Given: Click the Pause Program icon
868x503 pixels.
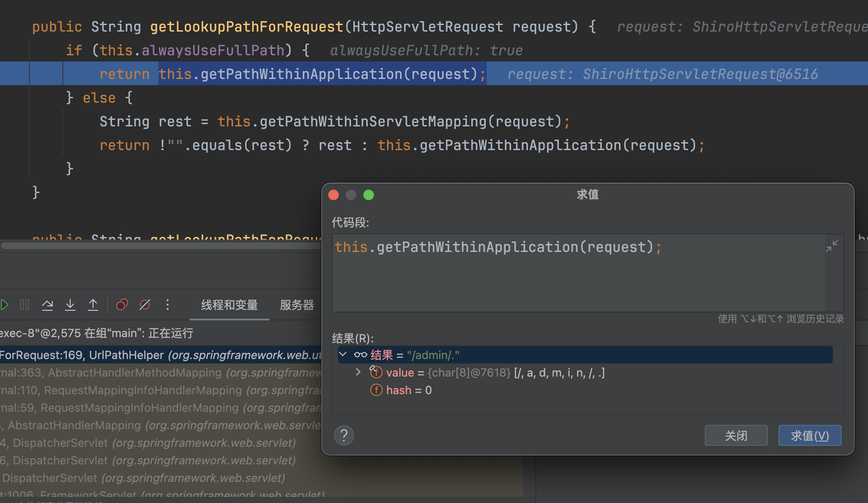Looking at the screenshot, I should [25, 305].
